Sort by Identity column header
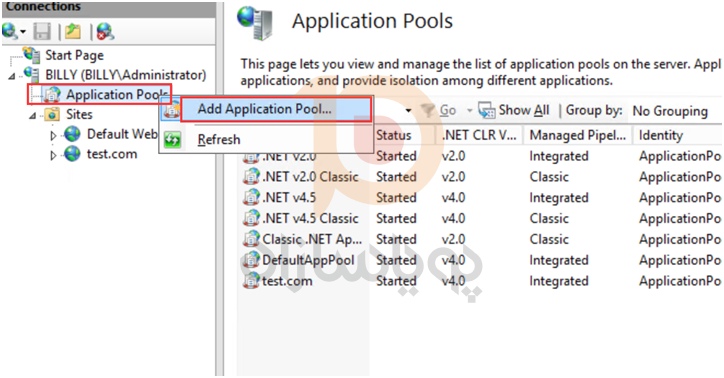724x378 pixels. pos(660,135)
